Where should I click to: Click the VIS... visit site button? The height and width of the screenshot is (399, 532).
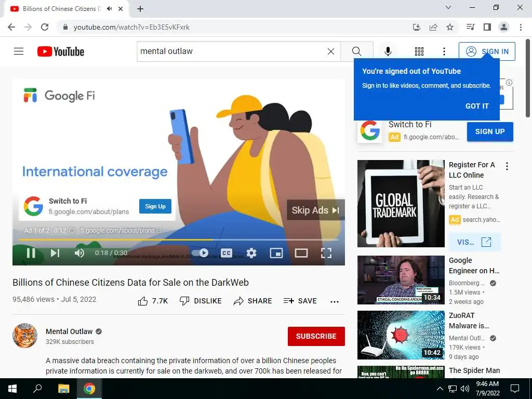(x=474, y=242)
